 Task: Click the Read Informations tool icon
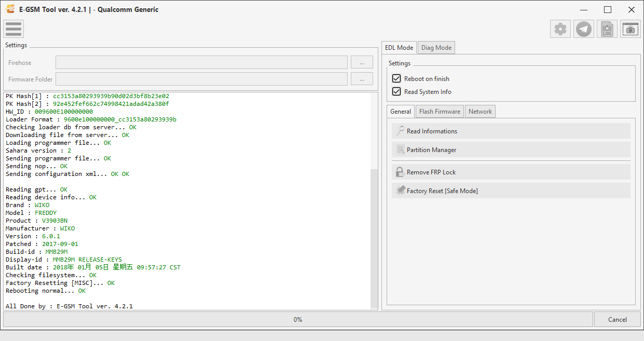[x=400, y=131]
